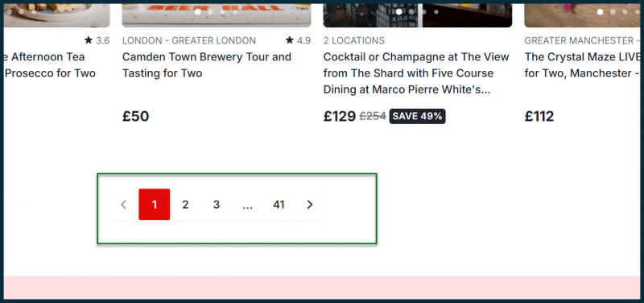Click the 3.6 star rating icon
The width and height of the screenshot is (644, 303).
pyautogui.click(x=89, y=40)
